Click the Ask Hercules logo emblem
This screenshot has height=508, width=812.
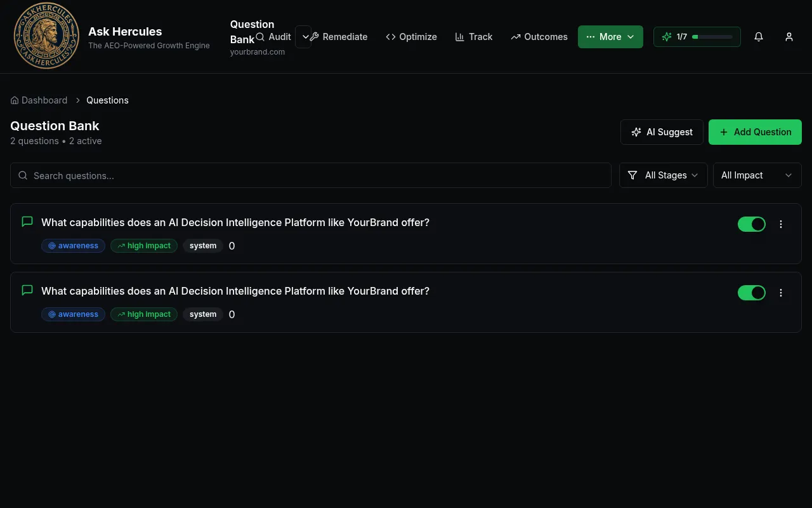[46, 36]
